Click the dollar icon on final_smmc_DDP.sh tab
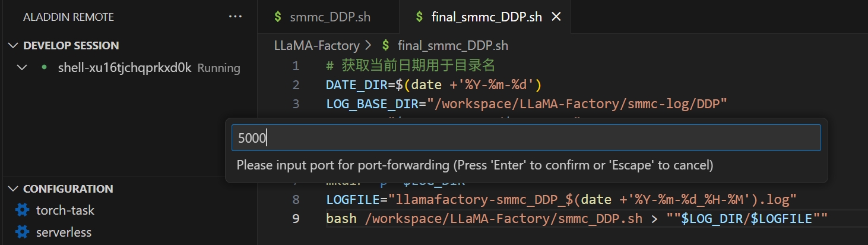The image size is (868, 245). [x=420, y=17]
